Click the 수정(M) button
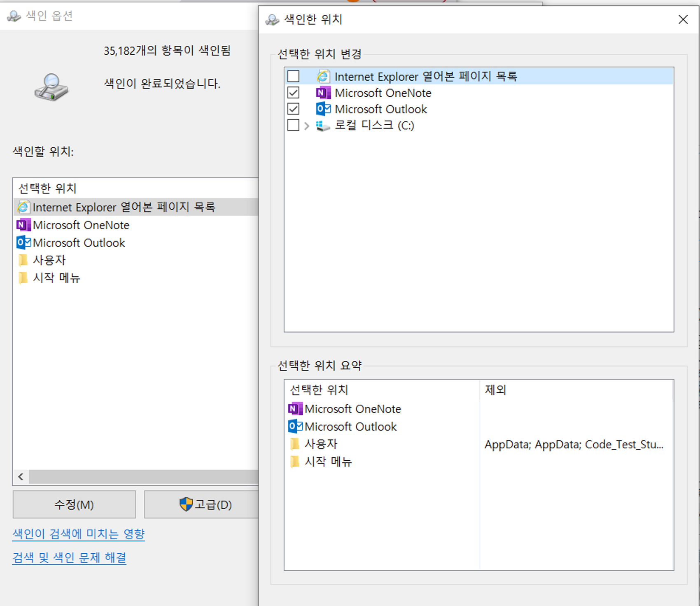Image resolution: width=700 pixels, height=606 pixels. click(74, 504)
